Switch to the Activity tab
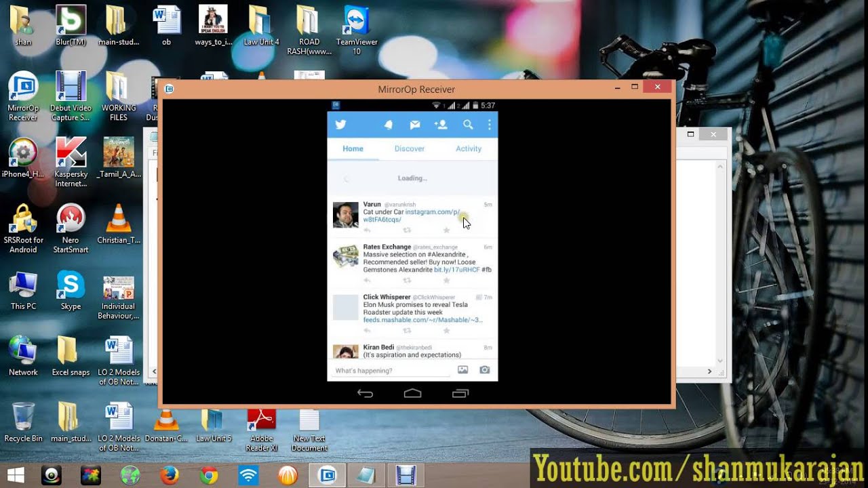868x488 pixels. pos(469,148)
